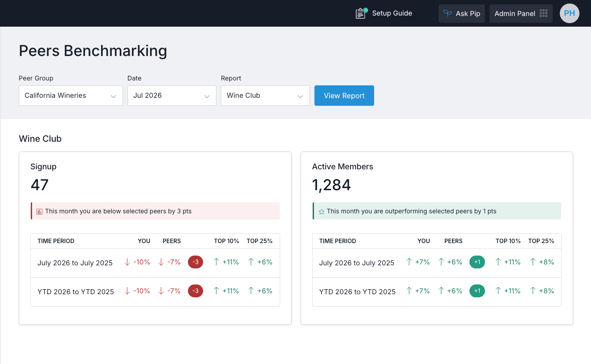
Task: Select the Signup card title
Action: [x=43, y=167]
